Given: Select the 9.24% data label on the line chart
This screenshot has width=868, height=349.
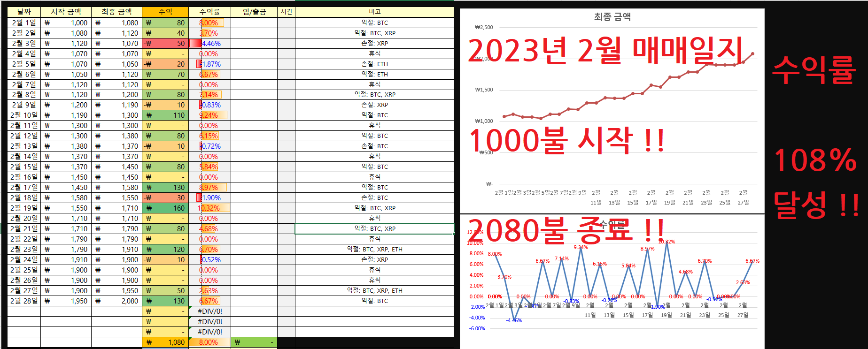Looking at the screenshot, I should 581,247.
